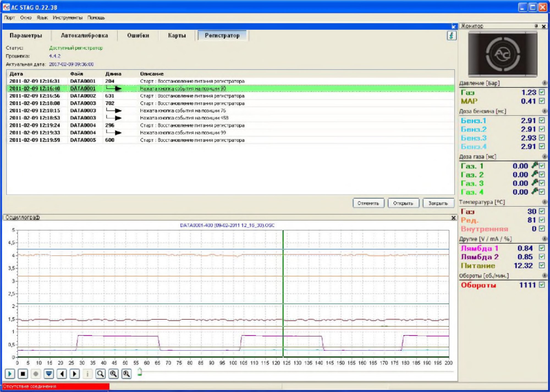The height and width of the screenshot is (392, 550).
Task: Click the red Отсутствие соединения status indicator
Action: (56, 386)
